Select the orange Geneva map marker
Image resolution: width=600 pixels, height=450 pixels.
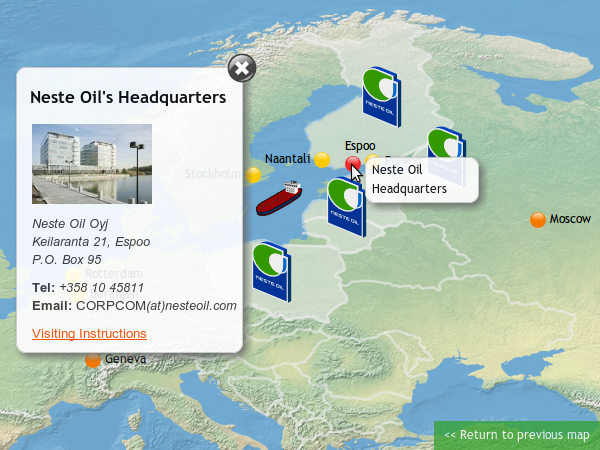[x=93, y=360]
